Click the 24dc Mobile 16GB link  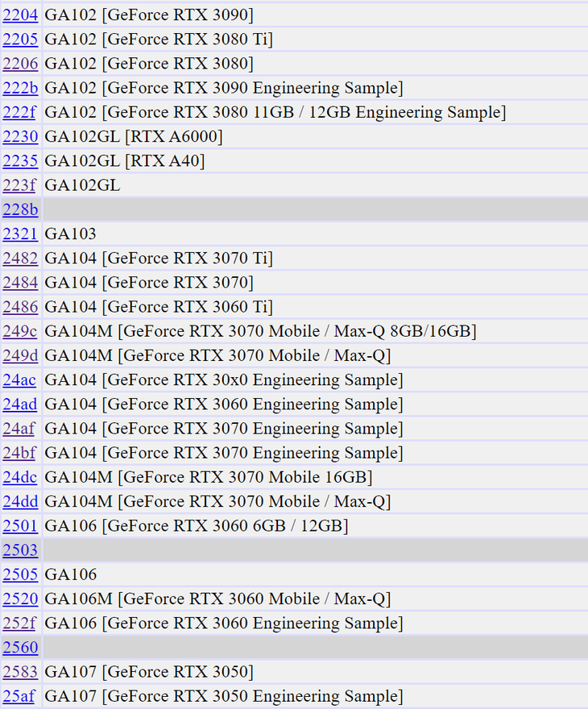(20, 478)
